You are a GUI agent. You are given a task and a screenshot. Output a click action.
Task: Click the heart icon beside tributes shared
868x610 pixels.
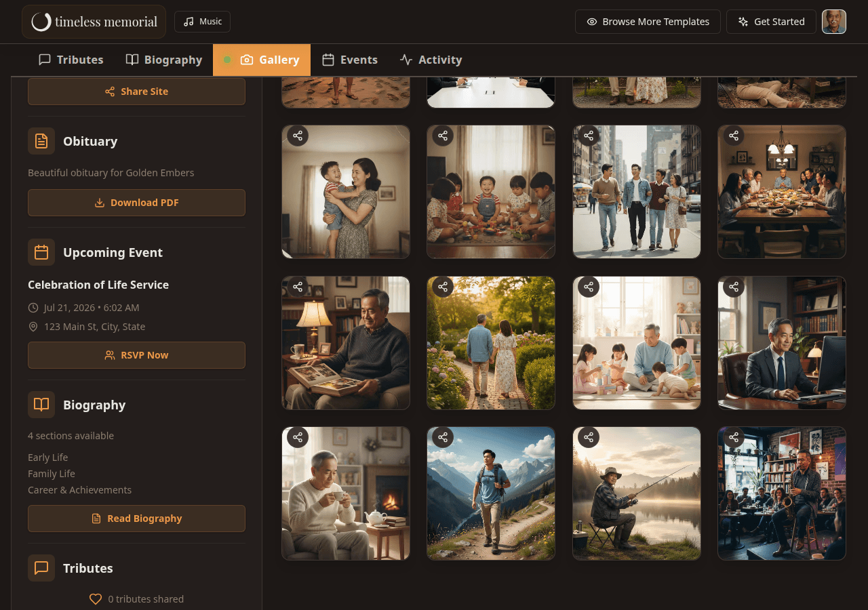tap(96, 599)
